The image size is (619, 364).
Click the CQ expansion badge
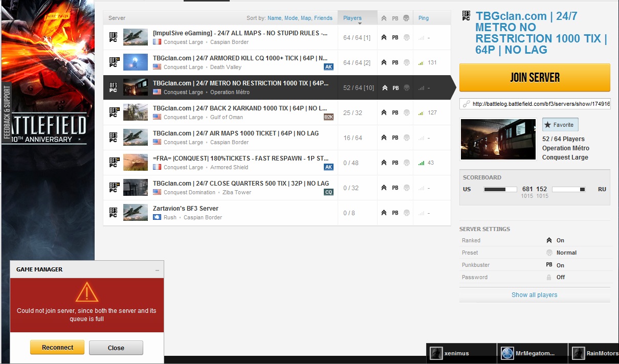pos(328,192)
